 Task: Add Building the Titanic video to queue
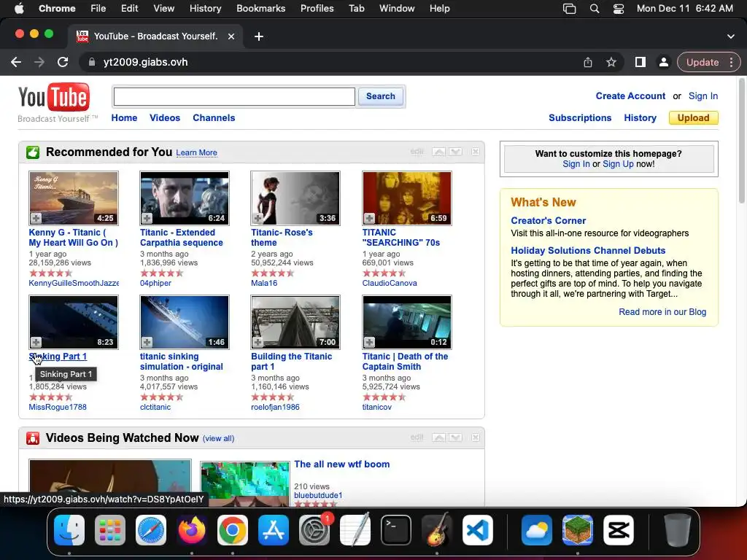(x=258, y=342)
